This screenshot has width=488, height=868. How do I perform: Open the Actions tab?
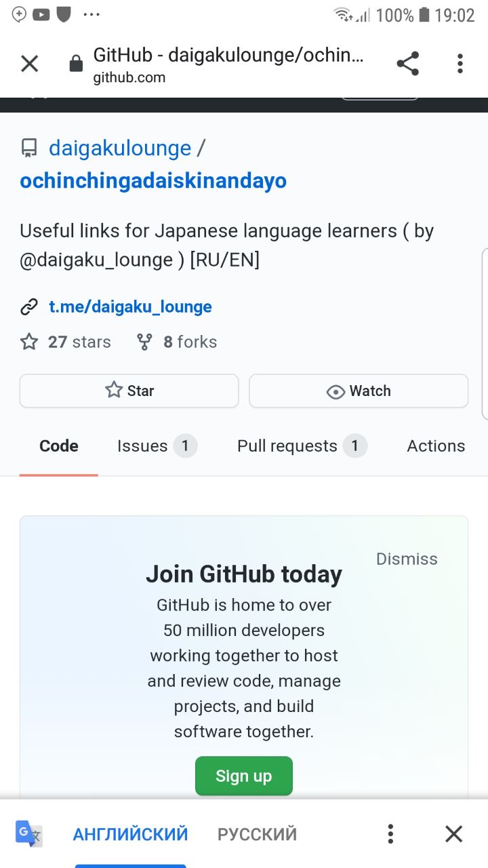[436, 446]
